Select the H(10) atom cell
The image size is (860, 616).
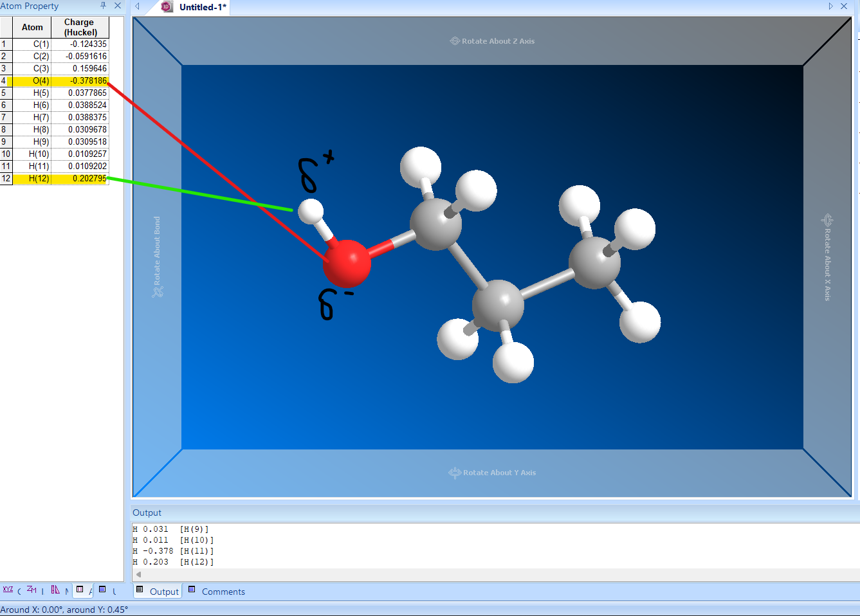point(32,154)
